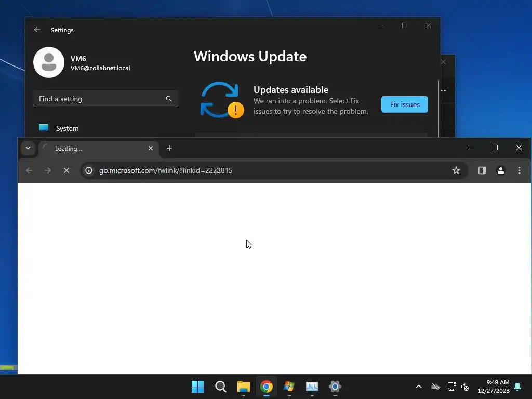Open Chrome profile menu
Image resolution: width=532 pixels, height=399 pixels.
(501, 170)
